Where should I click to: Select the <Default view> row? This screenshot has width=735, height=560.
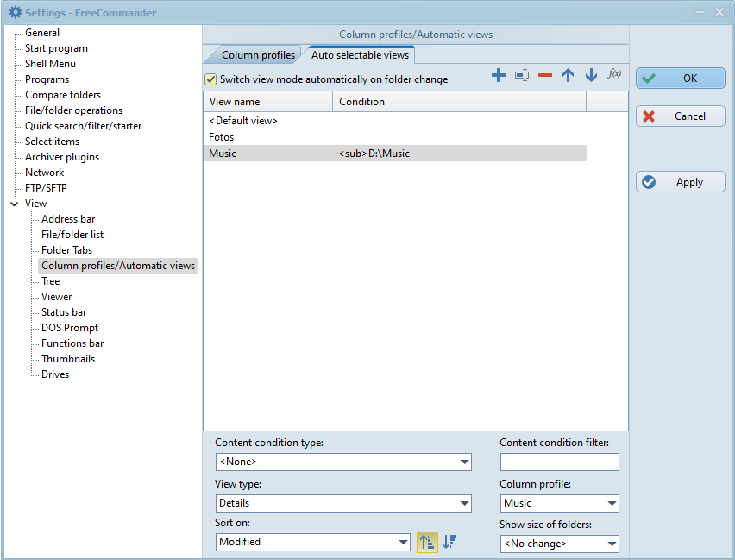coord(395,121)
